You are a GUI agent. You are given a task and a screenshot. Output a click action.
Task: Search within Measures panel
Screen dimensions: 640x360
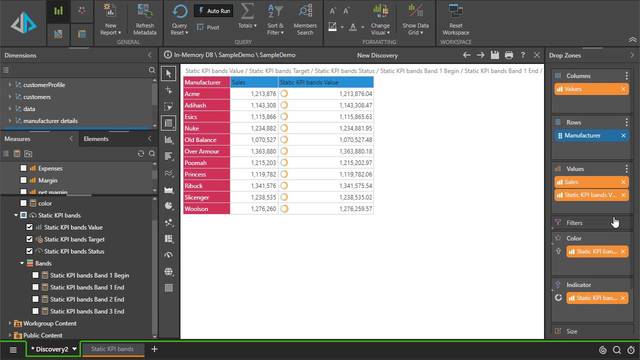click(x=152, y=154)
